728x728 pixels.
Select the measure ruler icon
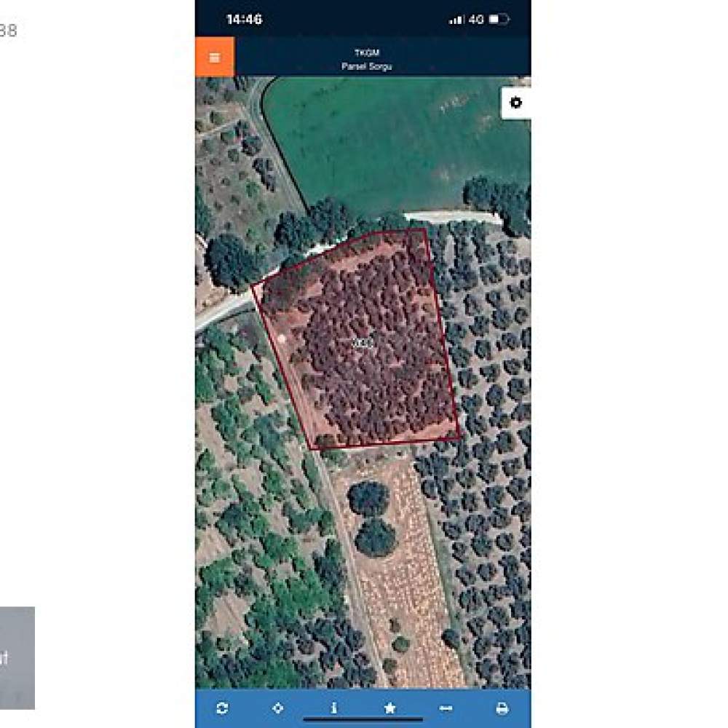coord(446,708)
